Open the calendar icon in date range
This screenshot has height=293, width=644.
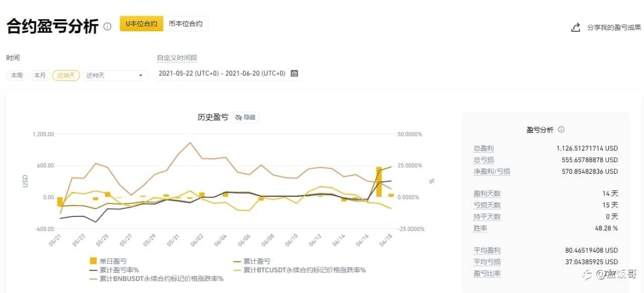(294, 74)
